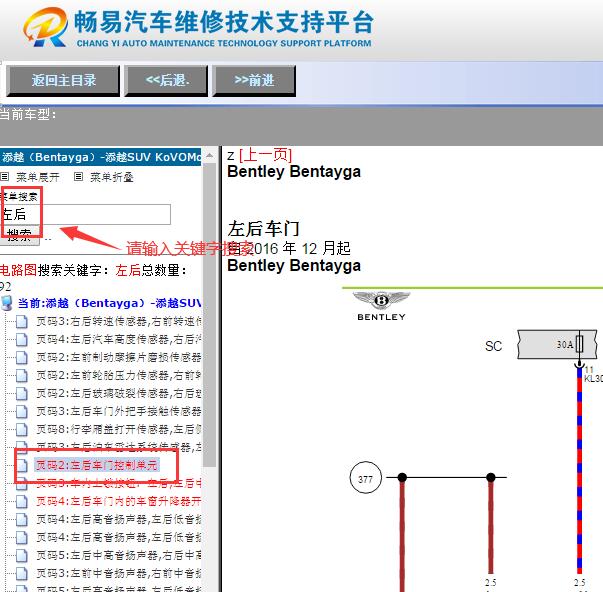Click the document icon beside 页码2:左前轮胎压力传感器
This screenshot has height=592, width=603.
pos(22,375)
